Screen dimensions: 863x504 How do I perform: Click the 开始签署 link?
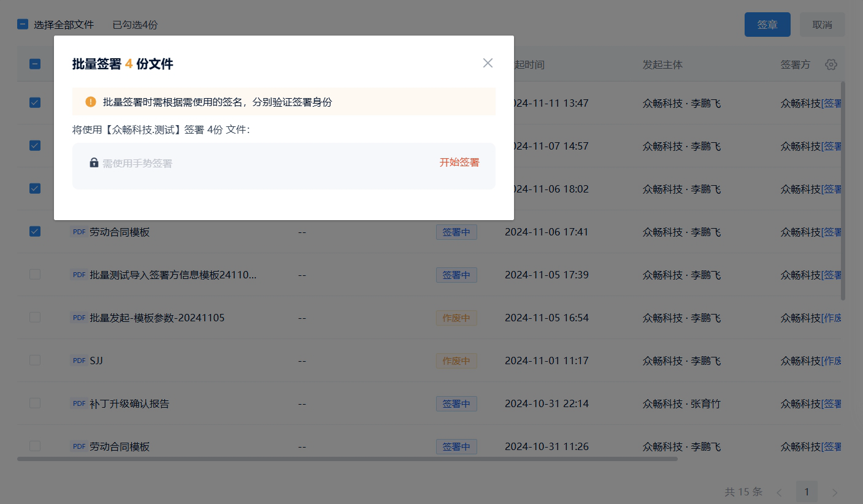[459, 162]
